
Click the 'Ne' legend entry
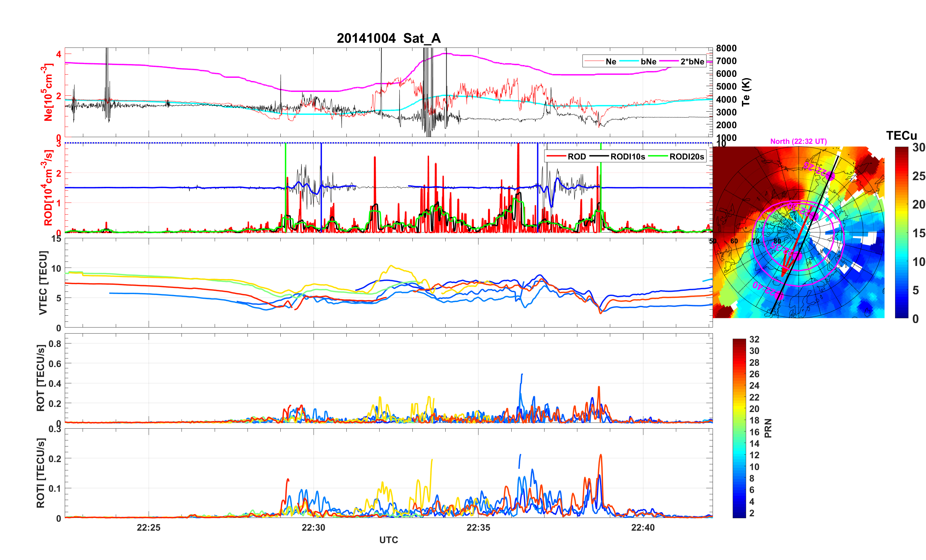pyautogui.click(x=611, y=62)
